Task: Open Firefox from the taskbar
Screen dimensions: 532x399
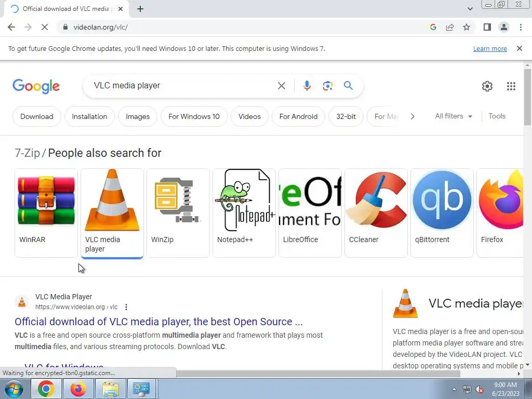Action: click(78, 389)
